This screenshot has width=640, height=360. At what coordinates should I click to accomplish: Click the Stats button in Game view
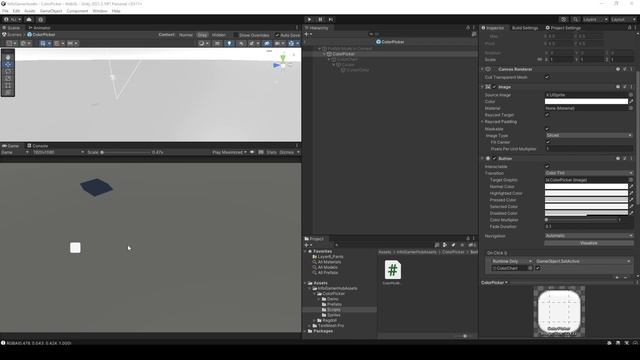point(271,152)
